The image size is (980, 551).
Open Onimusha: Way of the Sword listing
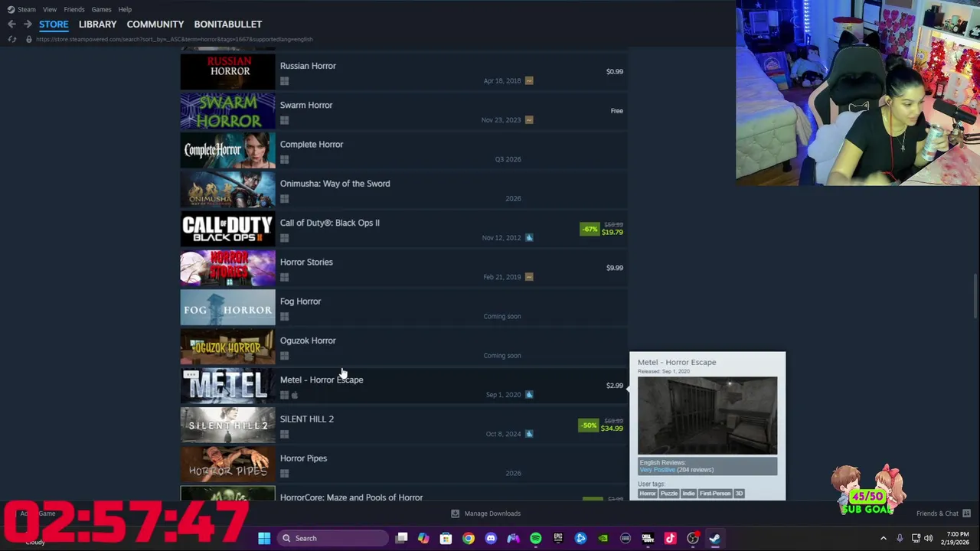click(403, 190)
